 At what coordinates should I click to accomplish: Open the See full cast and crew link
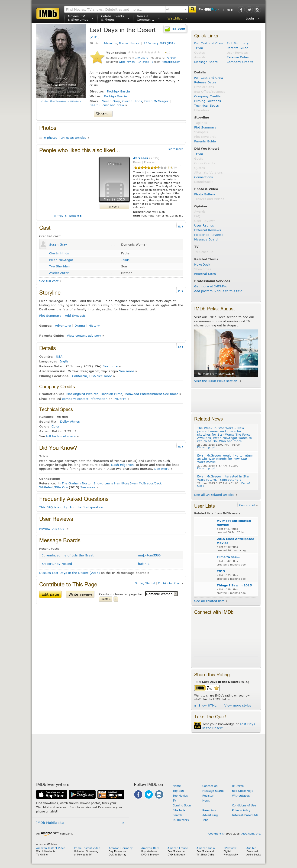tap(107, 105)
